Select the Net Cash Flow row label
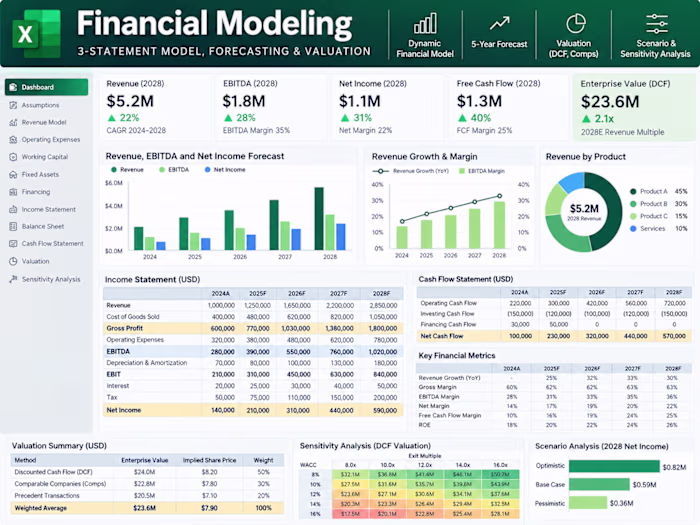 (442, 336)
